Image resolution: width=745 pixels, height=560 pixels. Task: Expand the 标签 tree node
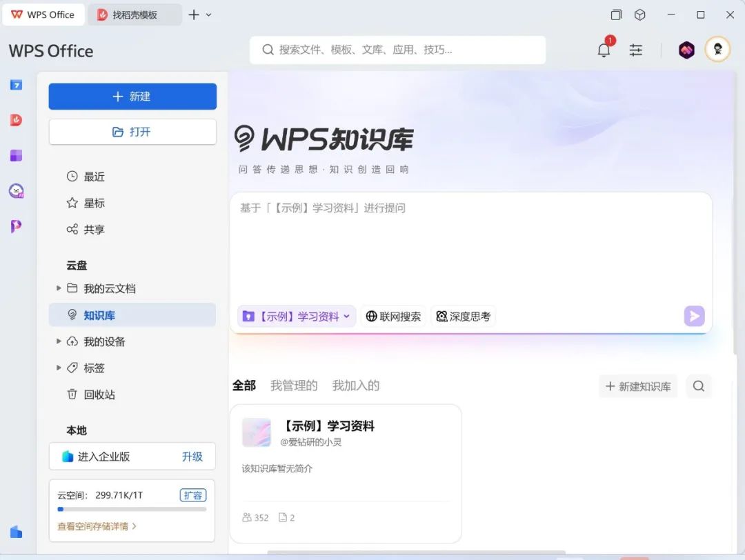(x=59, y=368)
